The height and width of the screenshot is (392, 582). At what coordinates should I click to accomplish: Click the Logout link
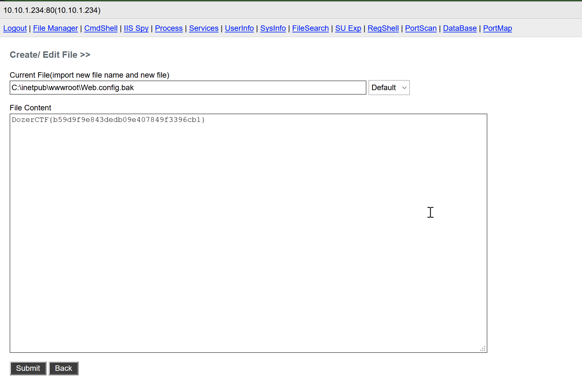point(15,28)
